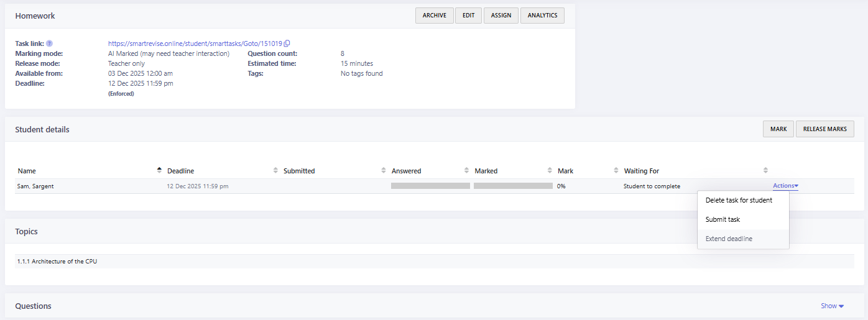Click the RELEASE MARKS button

pos(825,129)
